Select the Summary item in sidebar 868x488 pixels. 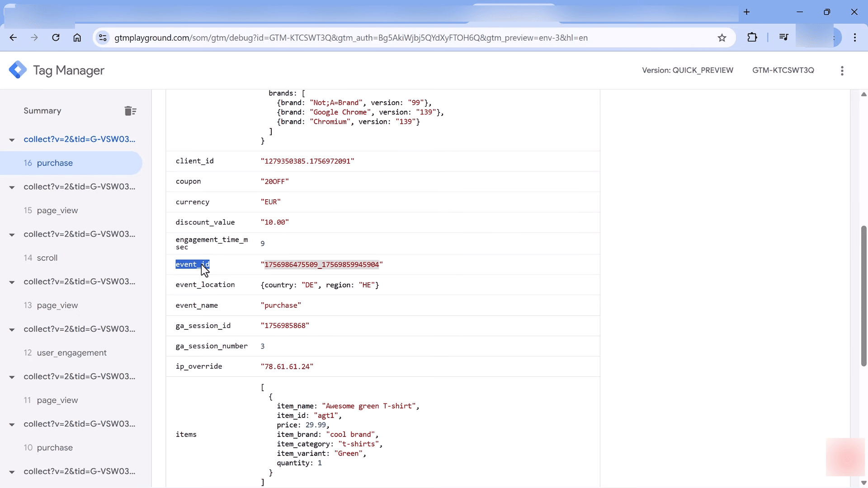[42, 111]
